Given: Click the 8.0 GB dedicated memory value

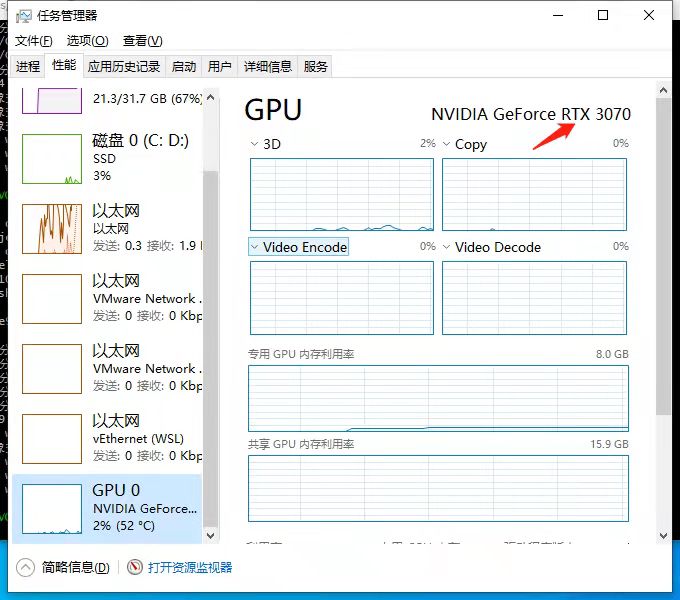Looking at the screenshot, I should [x=612, y=354].
